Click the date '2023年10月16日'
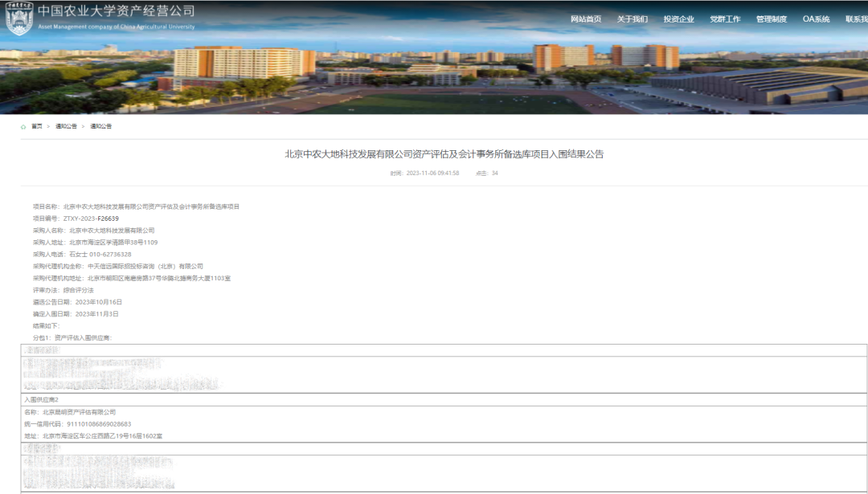The height and width of the screenshot is (494, 868). (x=99, y=302)
